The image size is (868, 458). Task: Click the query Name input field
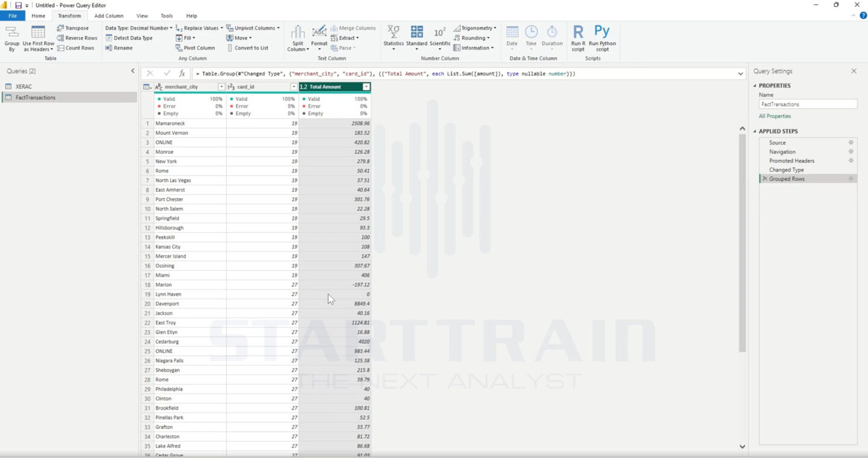(x=808, y=104)
